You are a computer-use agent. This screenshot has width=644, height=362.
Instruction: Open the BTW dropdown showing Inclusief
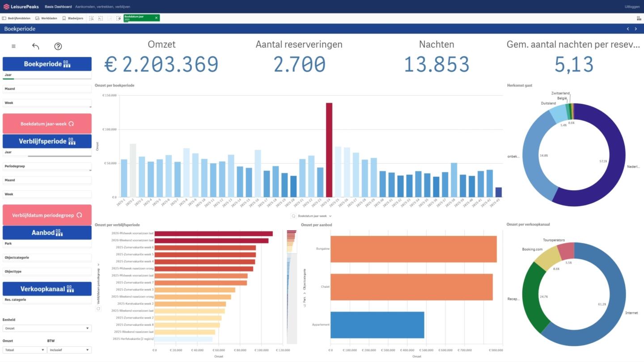(69, 350)
